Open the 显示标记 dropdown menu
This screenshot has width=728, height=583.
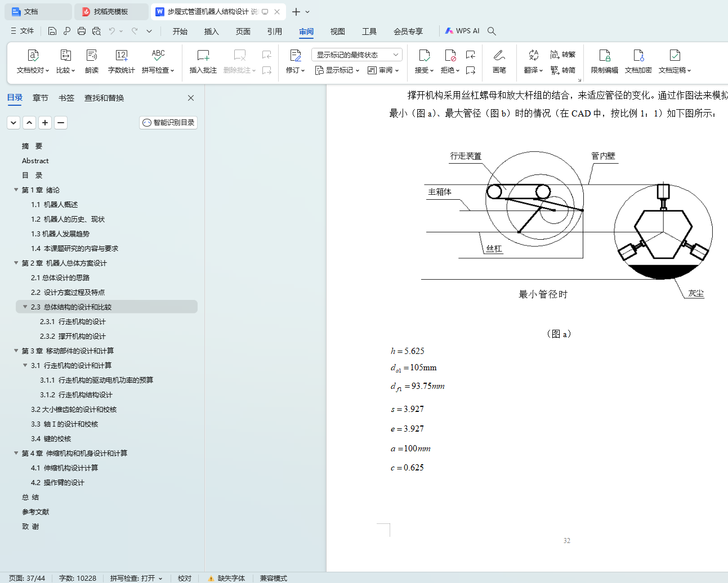point(337,70)
